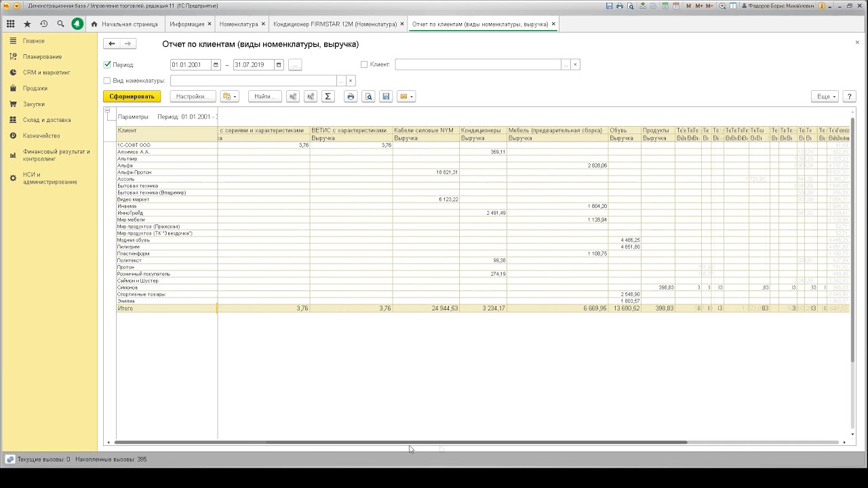This screenshot has height=488, width=868.
Task: Click the Forward arrow button
Action: point(128,43)
